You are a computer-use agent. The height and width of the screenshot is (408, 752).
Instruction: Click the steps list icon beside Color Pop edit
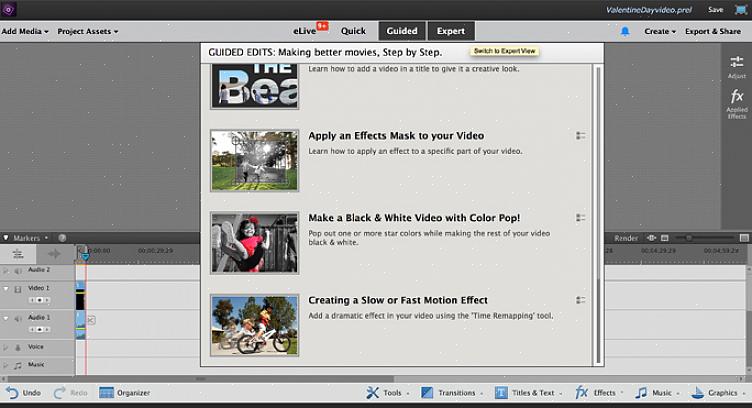tap(580, 218)
